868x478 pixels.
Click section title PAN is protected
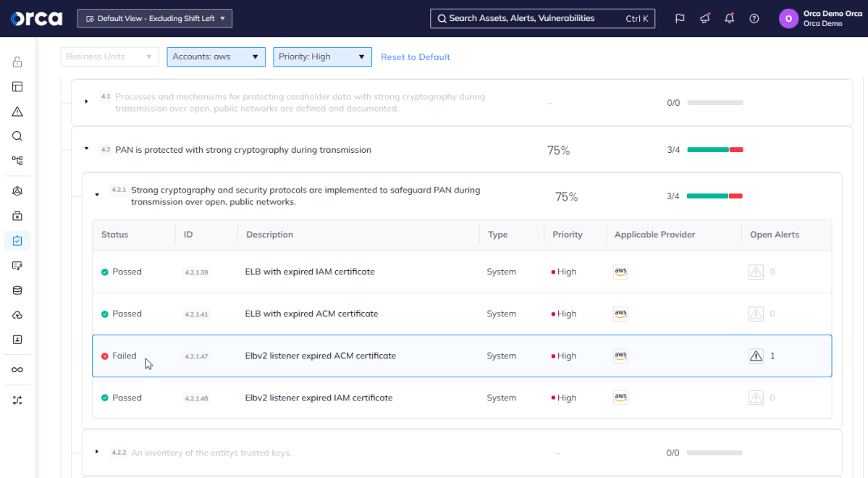tap(243, 149)
